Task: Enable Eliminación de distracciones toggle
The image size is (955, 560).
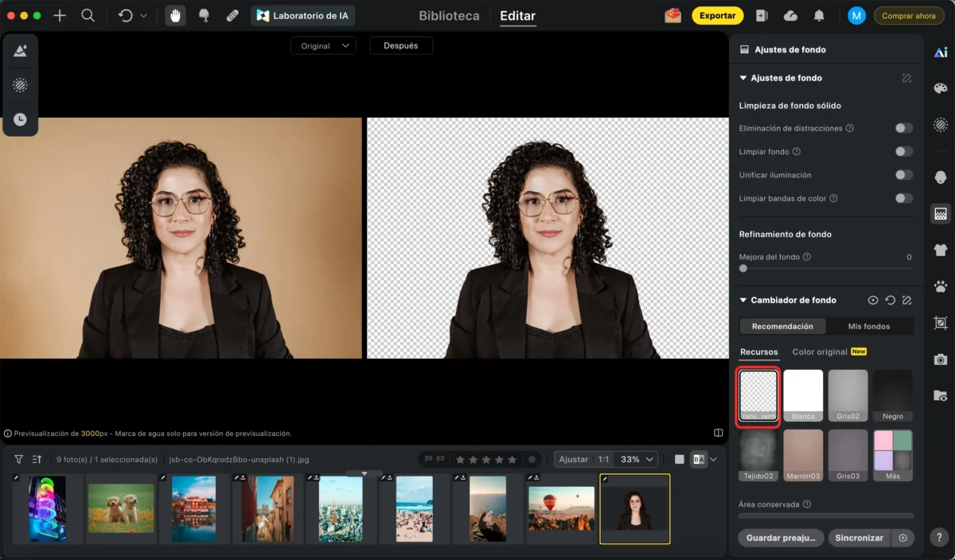Action: pos(903,128)
